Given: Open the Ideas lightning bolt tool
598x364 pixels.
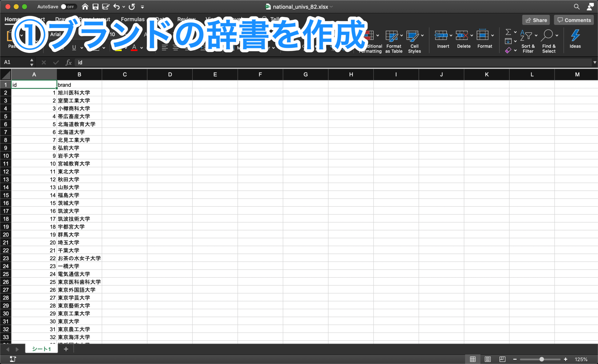Looking at the screenshot, I should (575, 35).
